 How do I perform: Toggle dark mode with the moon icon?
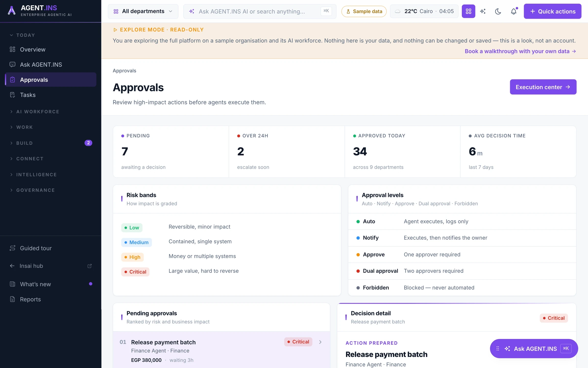click(x=498, y=11)
